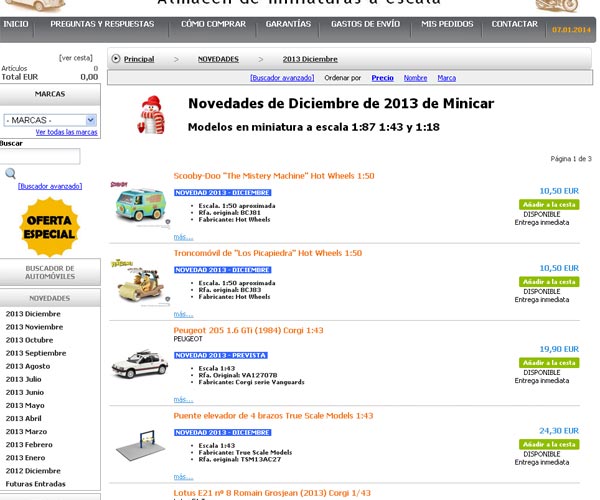600x500 pixels.
Task: Open Peugeot 205 1.6 GTi product title
Action: click(248, 331)
